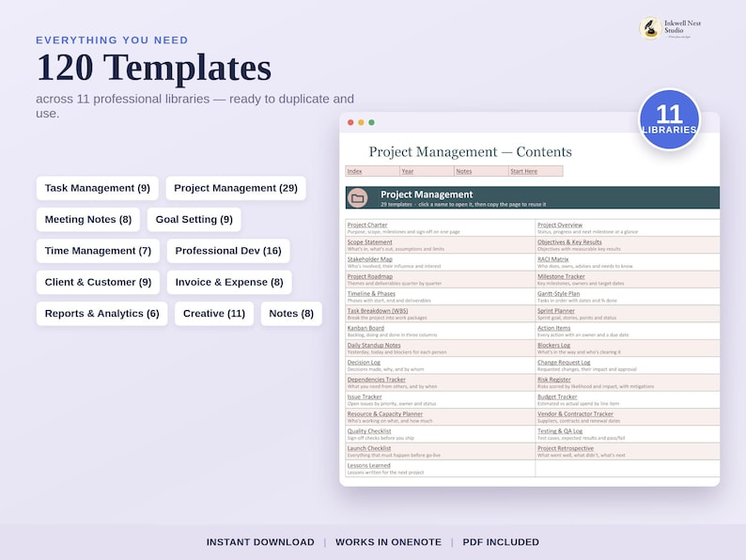The width and height of the screenshot is (746, 560).
Task: Open the Stakeholder Map link
Action: click(369, 259)
